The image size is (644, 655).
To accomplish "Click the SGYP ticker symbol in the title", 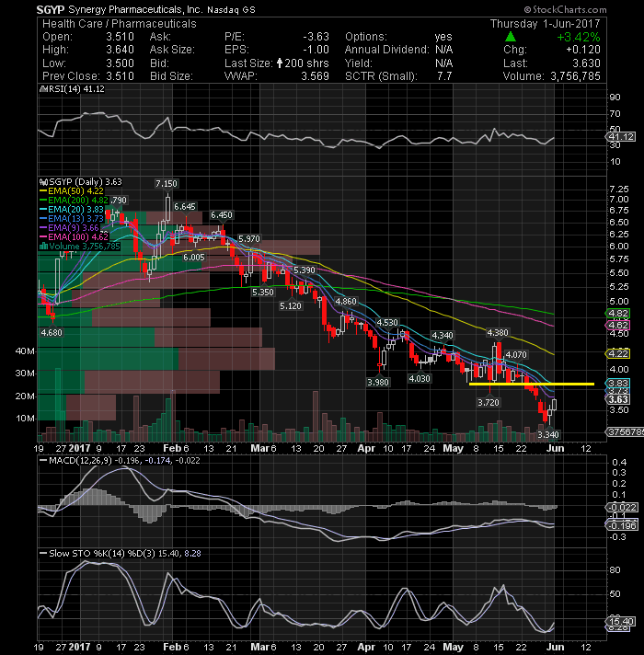I will click(50, 9).
